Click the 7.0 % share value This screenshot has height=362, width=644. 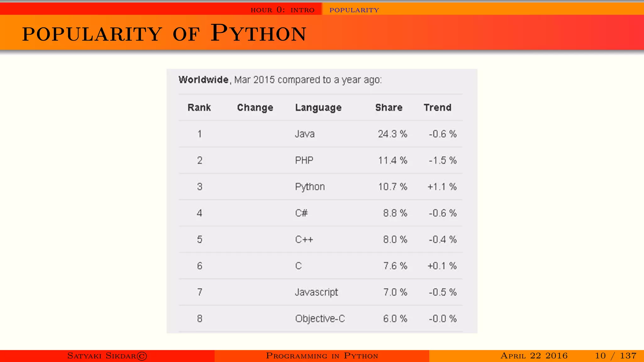point(395,292)
